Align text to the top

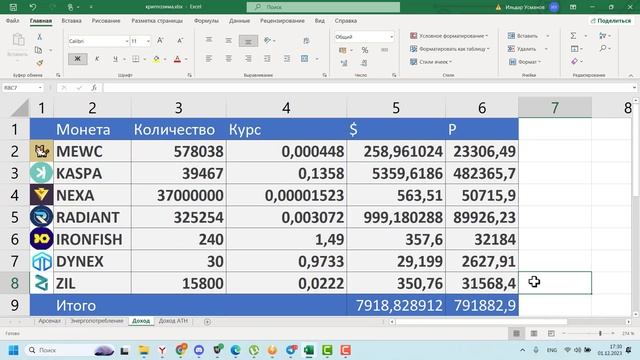(209, 40)
